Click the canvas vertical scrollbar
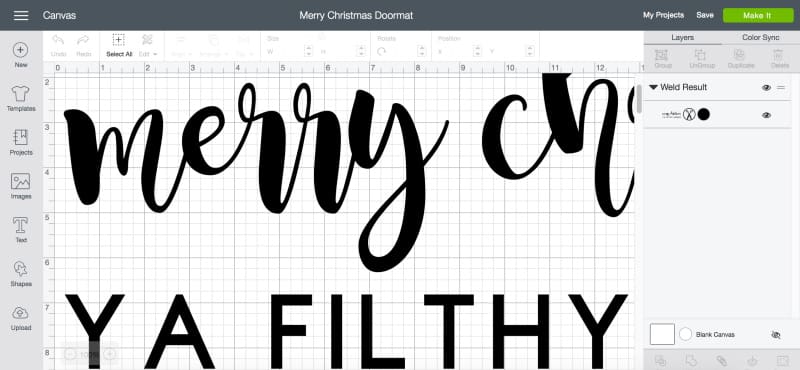 click(x=639, y=99)
